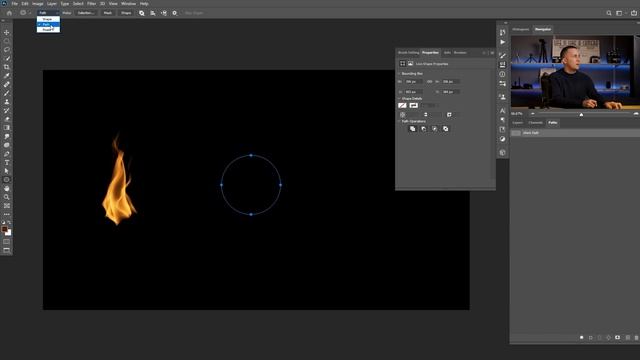Click the stroke width stepper in Shape Details
This screenshot has height=360, width=640.
click(426, 115)
